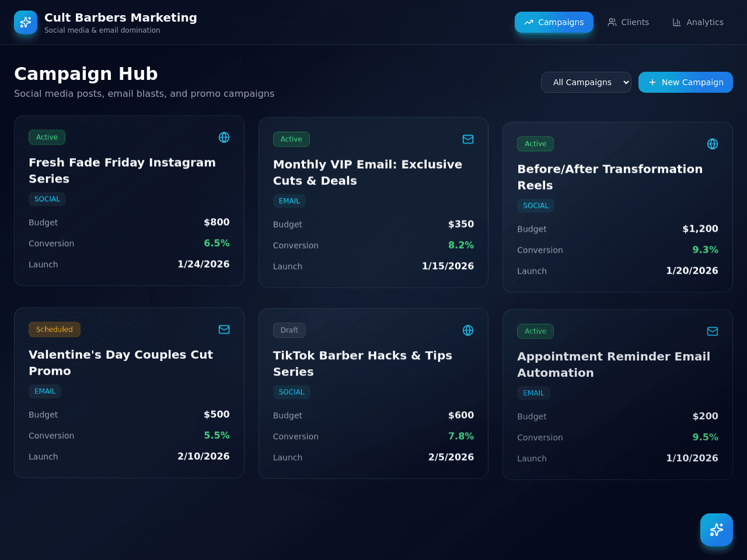
Task: Click the 'Social media posts, email blasts' subtitle
Action: (x=144, y=94)
